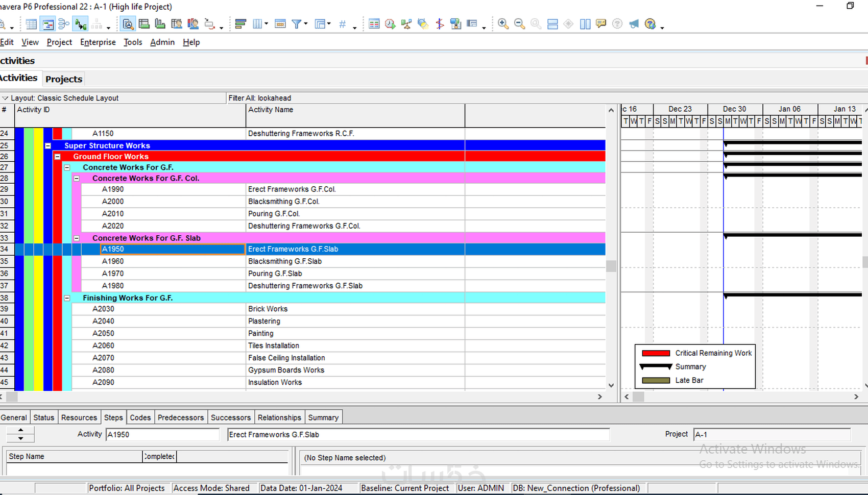The width and height of the screenshot is (868, 495).
Task: Open the Group and Sort dropdown arrow
Action: [x=329, y=24]
